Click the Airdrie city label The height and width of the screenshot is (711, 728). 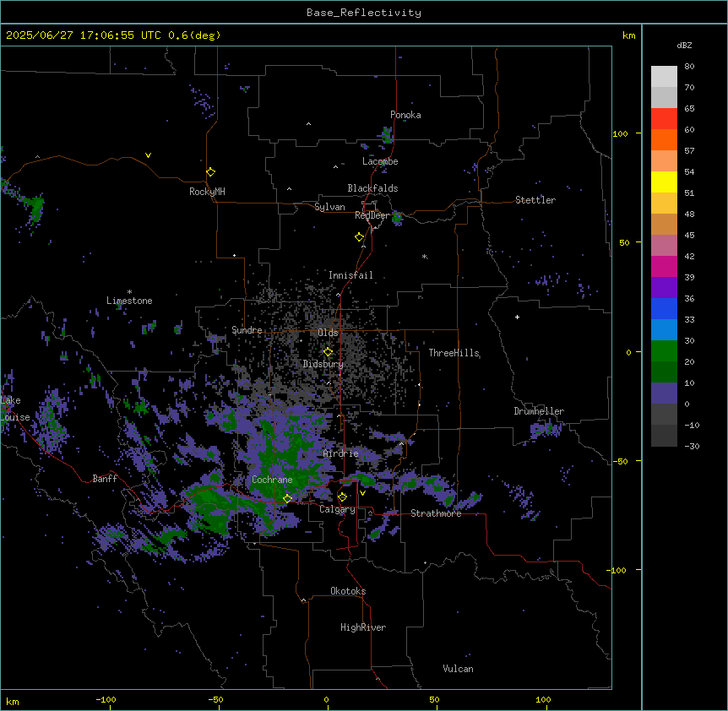click(340, 453)
